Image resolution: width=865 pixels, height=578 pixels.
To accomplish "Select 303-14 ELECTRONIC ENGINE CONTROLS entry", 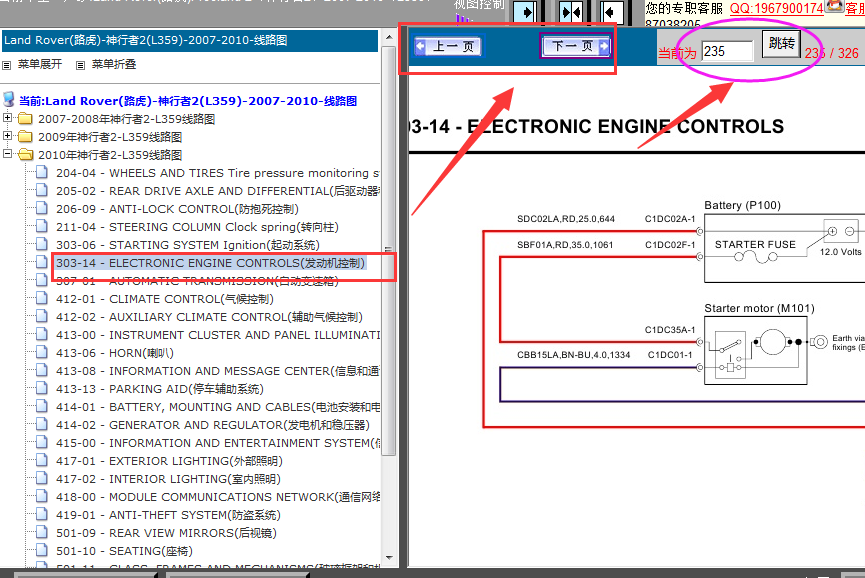I will pos(210,263).
